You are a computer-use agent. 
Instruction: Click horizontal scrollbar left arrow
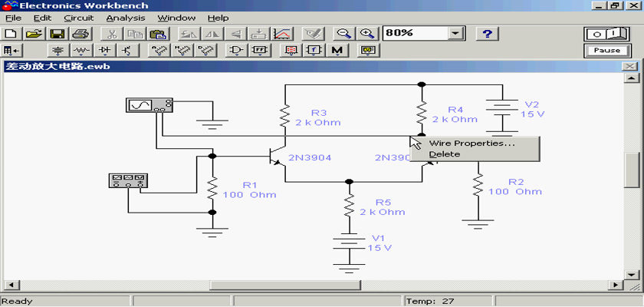coord(11,285)
